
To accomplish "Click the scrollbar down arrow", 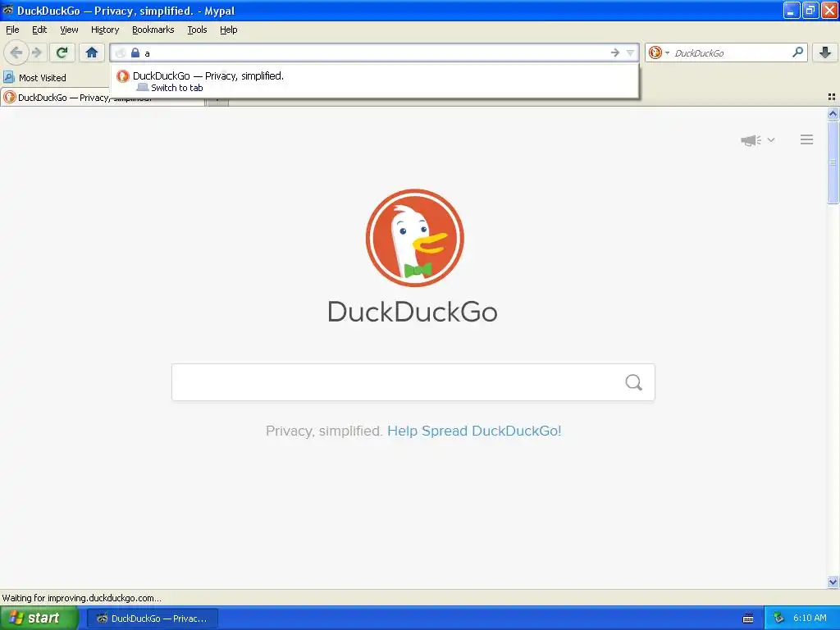I will 833,582.
